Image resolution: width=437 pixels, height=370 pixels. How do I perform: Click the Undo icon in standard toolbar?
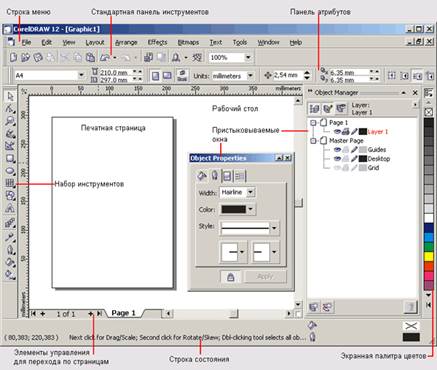[105, 58]
